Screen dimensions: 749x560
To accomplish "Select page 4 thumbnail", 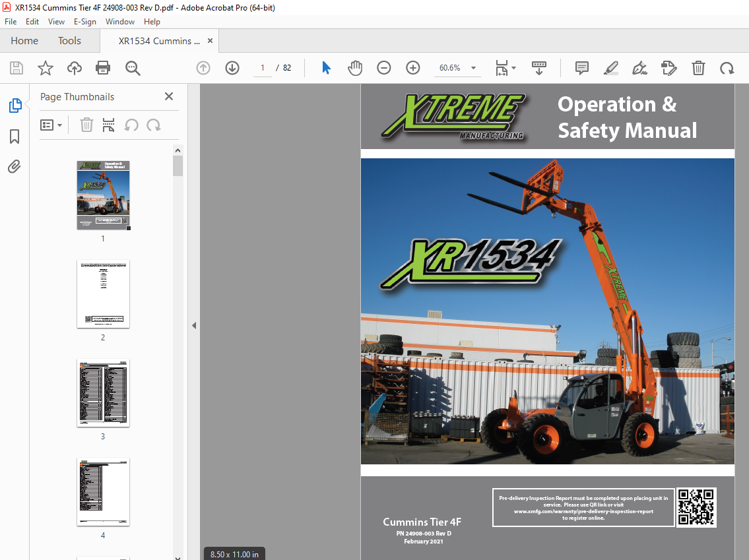I will (103, 491).
